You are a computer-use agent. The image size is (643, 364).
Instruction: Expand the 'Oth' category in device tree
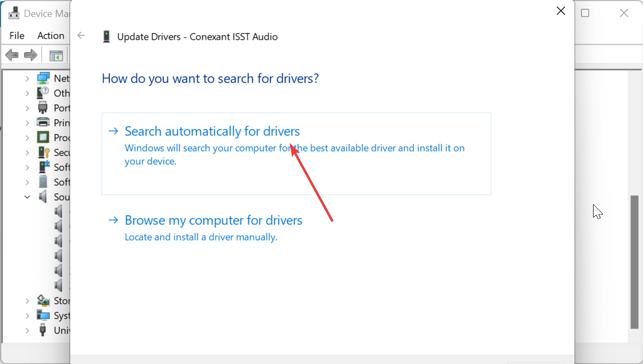coord(27,93)
